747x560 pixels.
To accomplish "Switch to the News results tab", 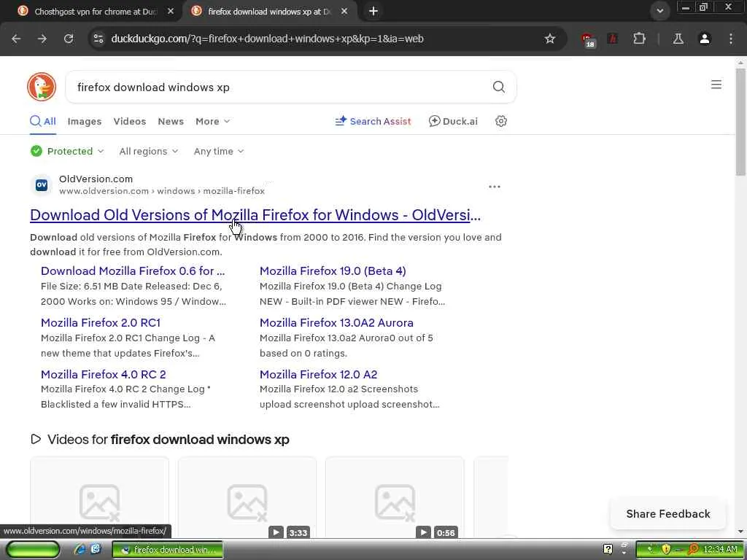I will coord(171,121).
